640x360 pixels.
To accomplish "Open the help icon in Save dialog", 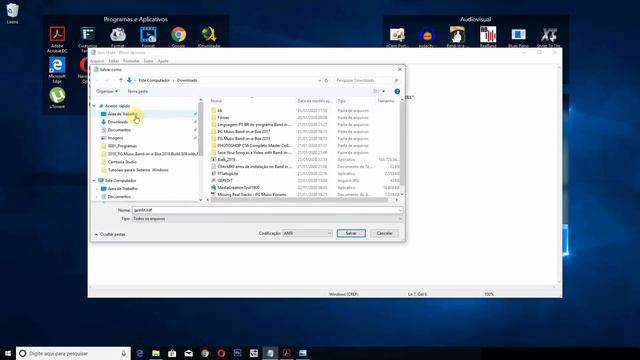I will tap(397, 91).
